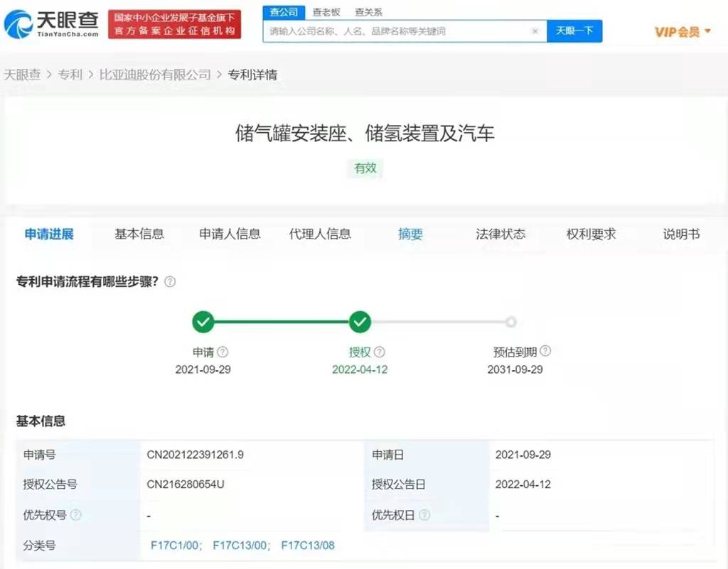Click the green 授权 step checkmark
The width and height of the screenshot is (728, 569).
click(360, 323)
